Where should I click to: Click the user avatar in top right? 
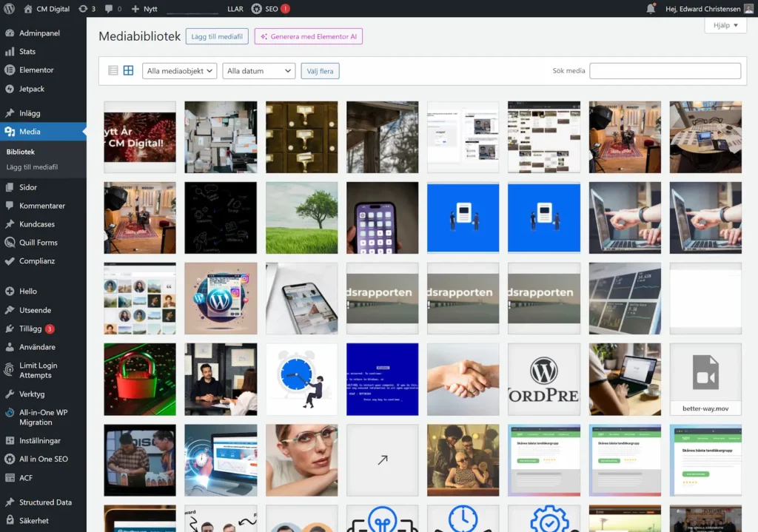[747, 9]
